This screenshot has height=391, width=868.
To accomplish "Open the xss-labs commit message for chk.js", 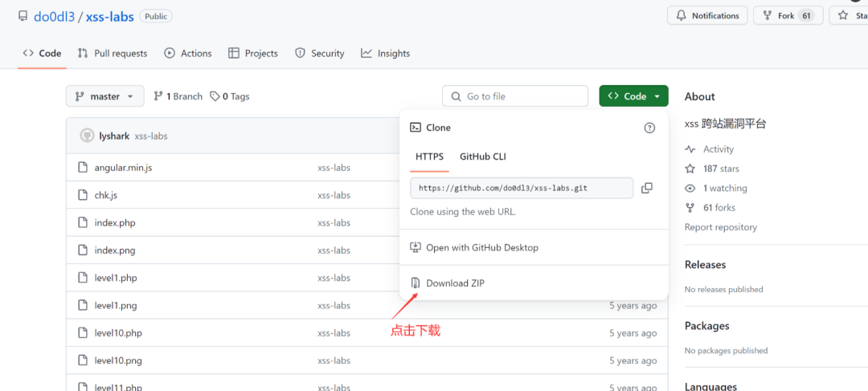I will coord(334,195).
